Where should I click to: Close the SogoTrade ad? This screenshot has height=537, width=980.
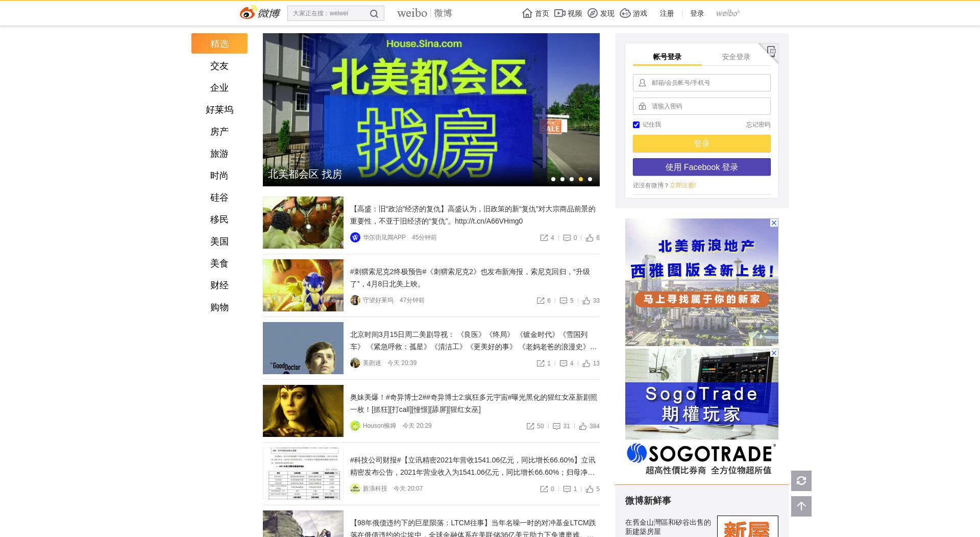click(774, 353)
